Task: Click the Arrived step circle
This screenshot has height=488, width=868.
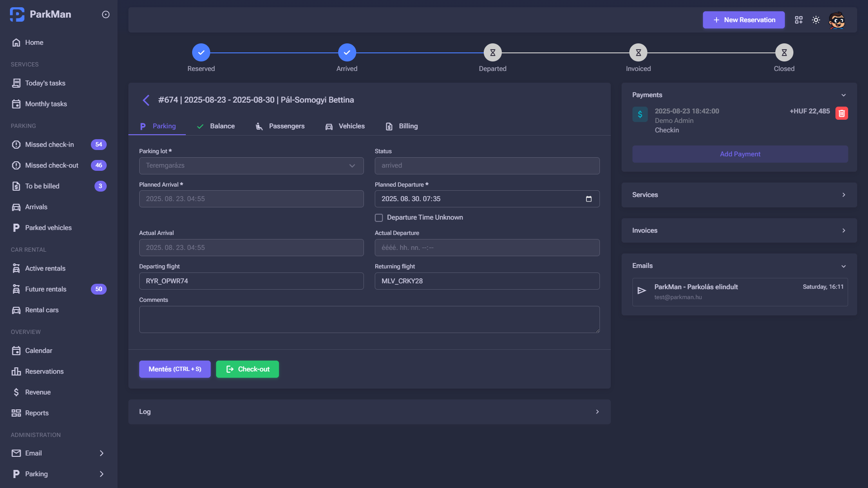Action: pyautogui.click(x=347, y=53)
